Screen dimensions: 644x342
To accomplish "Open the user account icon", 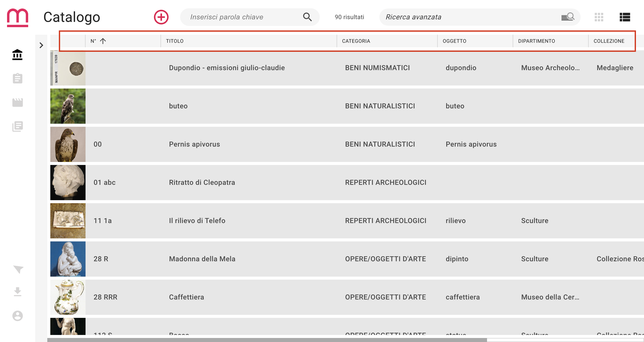I will pos(17,316).
